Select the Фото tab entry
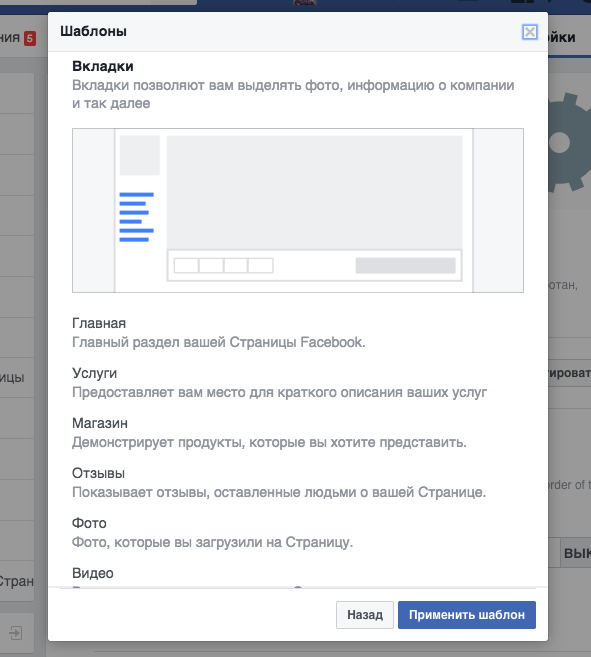Image resolution: width=591 pixels, height=657 pixels. 89,523
